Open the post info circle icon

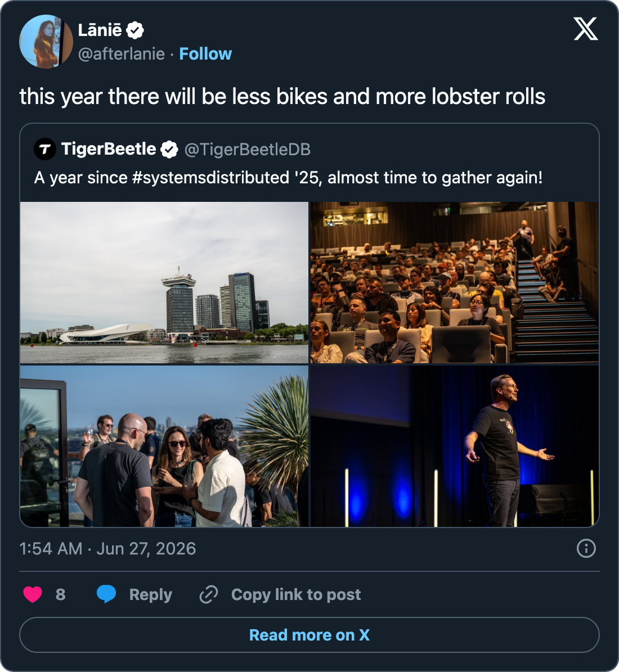click(586, 548)
